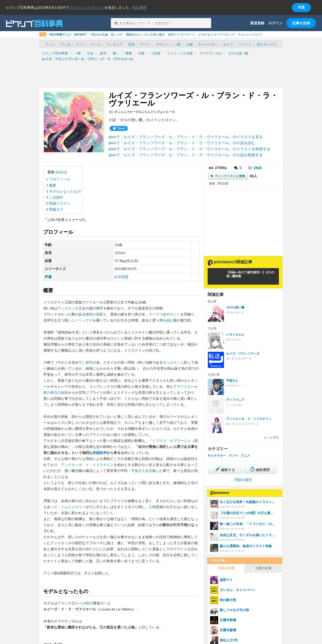Click the Louise cover illustration image
This screenshot has width=322, height=644.
[74, 122]
